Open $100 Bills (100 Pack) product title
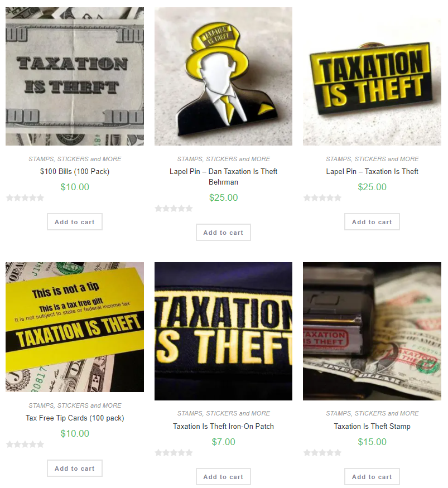The image size is (448, 488). pyautogui.click(x=75, y=171)
